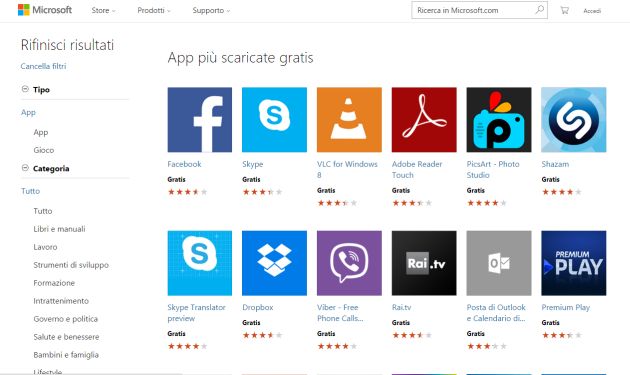Open the VLC for Windows 8 icon

point(349,120)
